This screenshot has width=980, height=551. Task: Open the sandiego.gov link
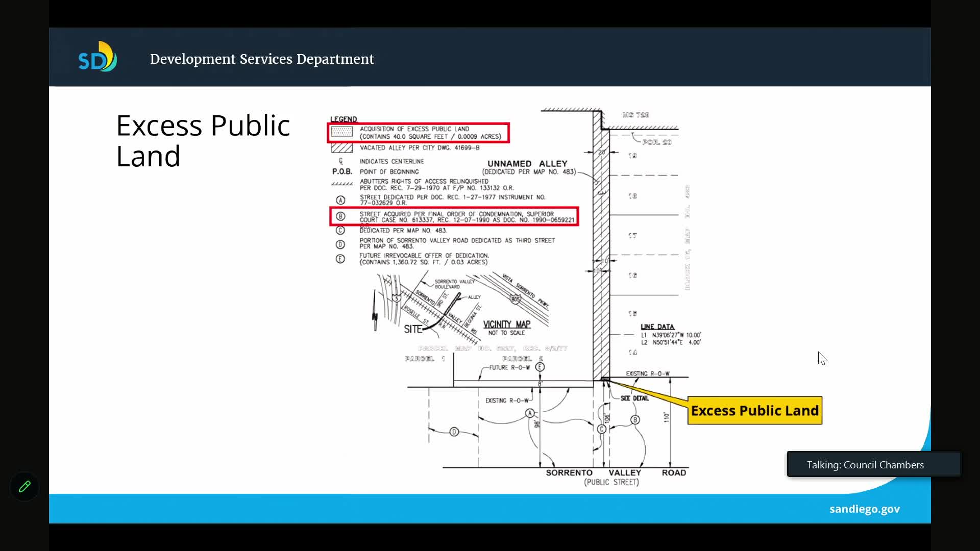[x=864, y=509]
